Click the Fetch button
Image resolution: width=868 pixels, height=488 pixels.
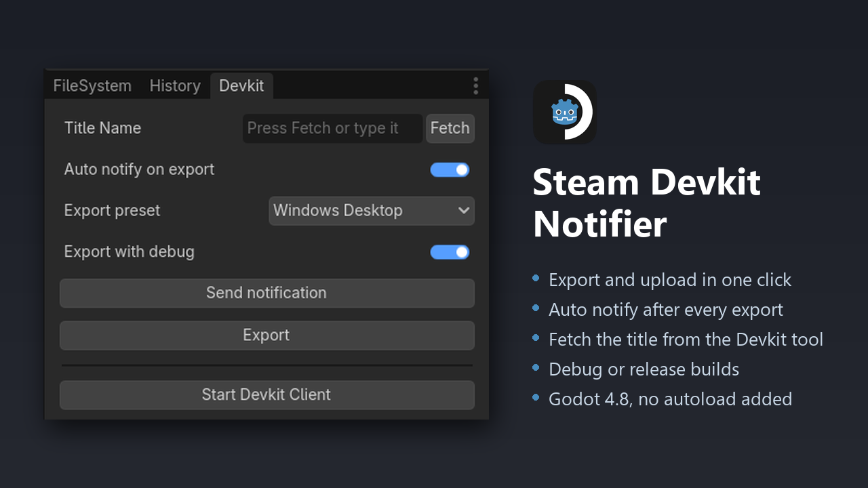450,128
